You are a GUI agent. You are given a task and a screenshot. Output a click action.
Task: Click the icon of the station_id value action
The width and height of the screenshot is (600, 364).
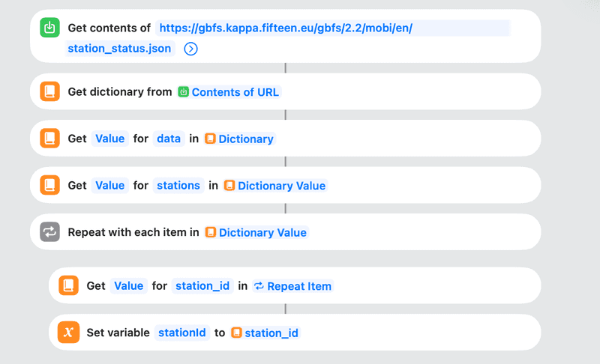tap(68, 285)
